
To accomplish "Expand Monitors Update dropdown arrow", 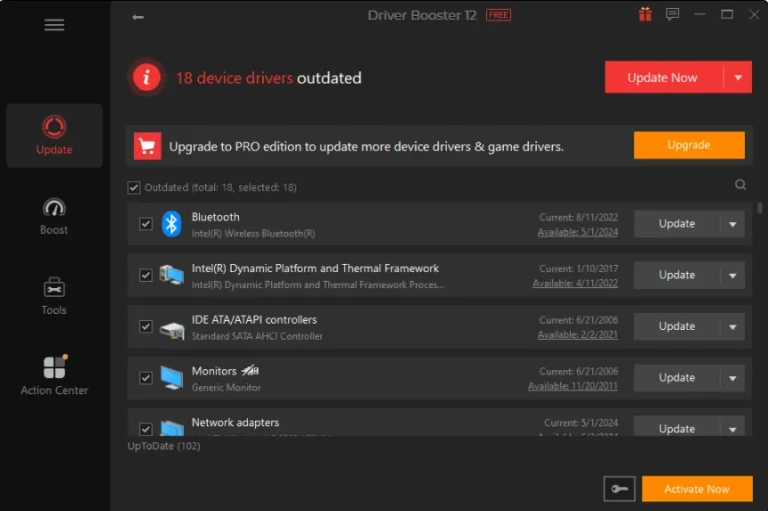I will [x=733, y=378].
